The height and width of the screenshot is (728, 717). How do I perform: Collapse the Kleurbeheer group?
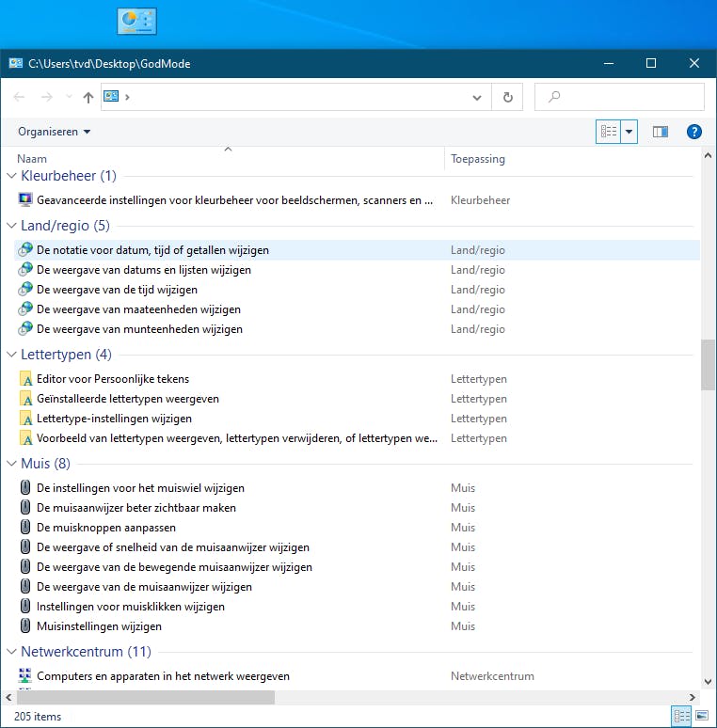pyautogui.click(x=11, y=176)
